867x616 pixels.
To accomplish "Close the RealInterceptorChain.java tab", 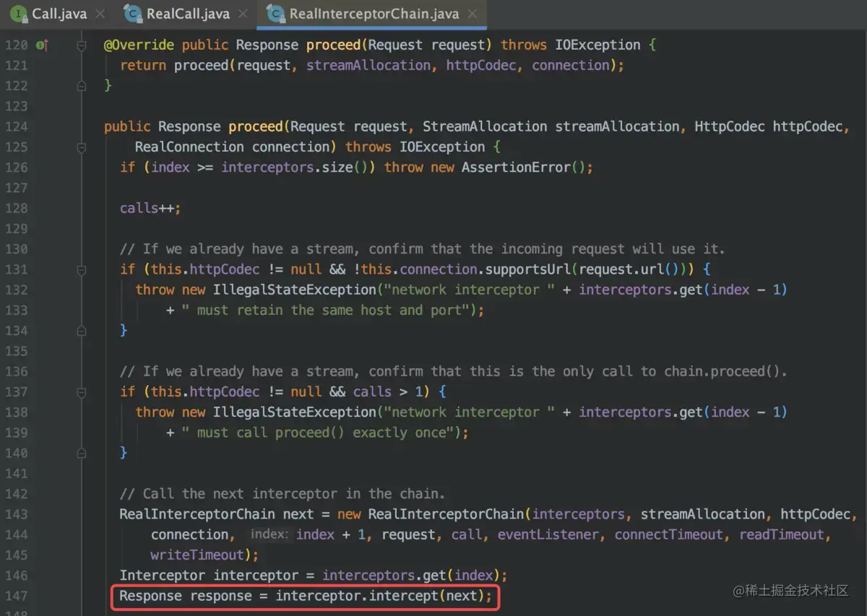I will [473, 14].
